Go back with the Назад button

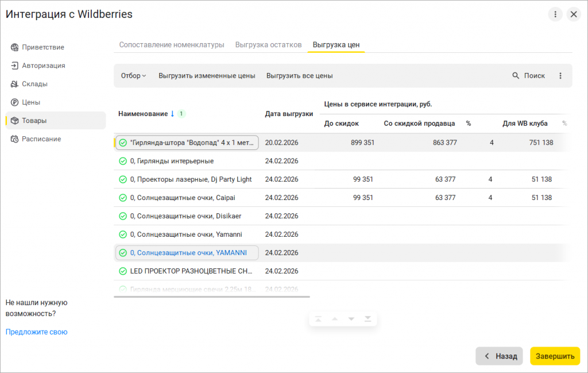(499, 356)
